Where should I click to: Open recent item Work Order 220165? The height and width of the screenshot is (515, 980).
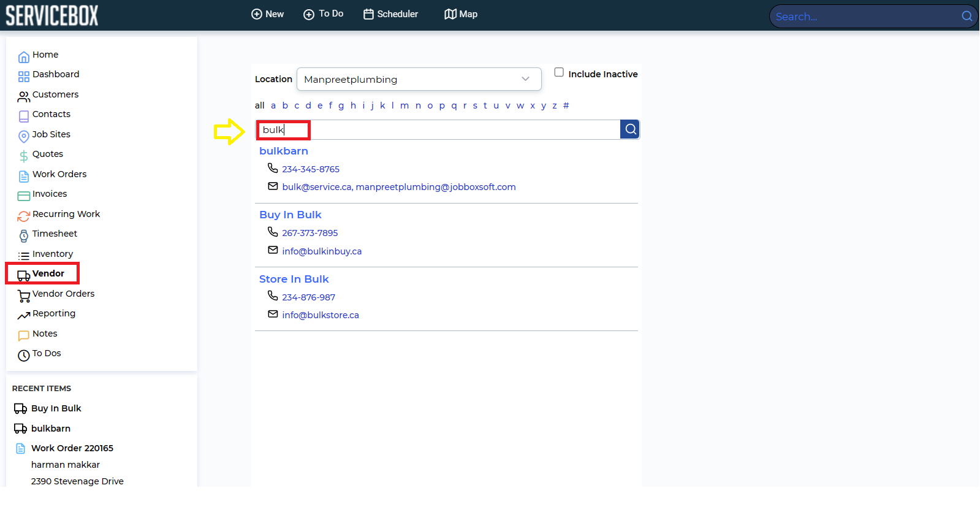coord(72,448)
